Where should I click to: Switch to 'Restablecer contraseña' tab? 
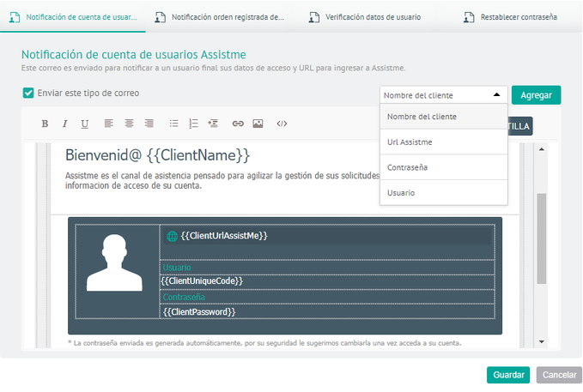(510, 17)
